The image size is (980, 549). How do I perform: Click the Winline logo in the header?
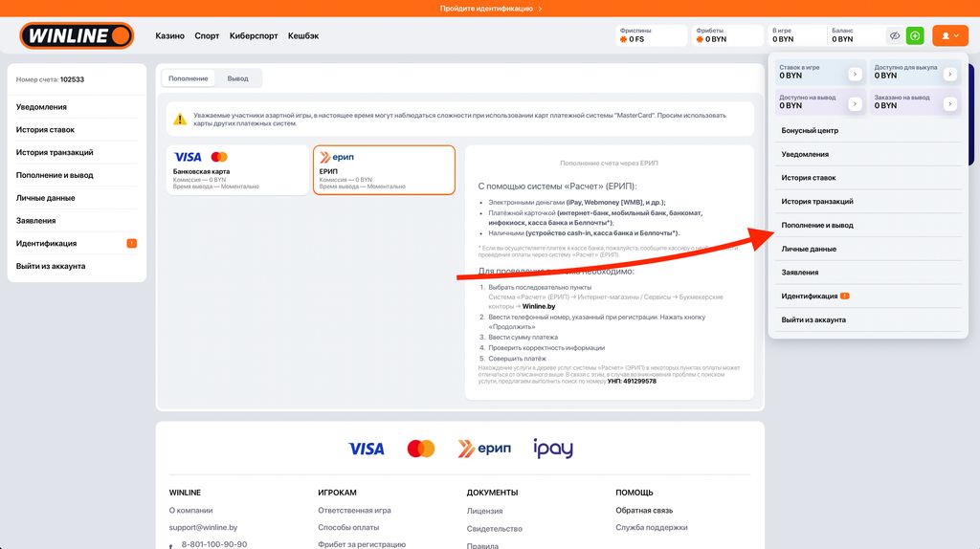point(77,36)
